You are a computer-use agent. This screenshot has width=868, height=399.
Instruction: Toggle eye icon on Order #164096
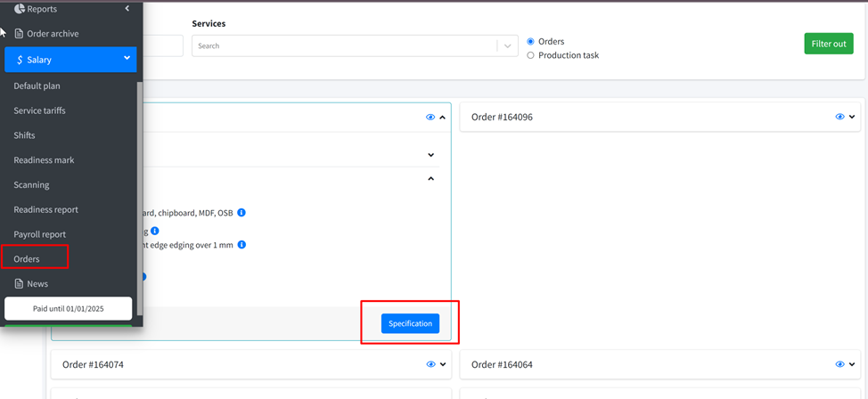839,117
